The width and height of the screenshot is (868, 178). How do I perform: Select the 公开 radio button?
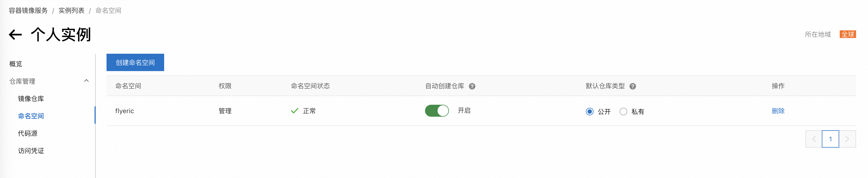click(x=589, y=111)
